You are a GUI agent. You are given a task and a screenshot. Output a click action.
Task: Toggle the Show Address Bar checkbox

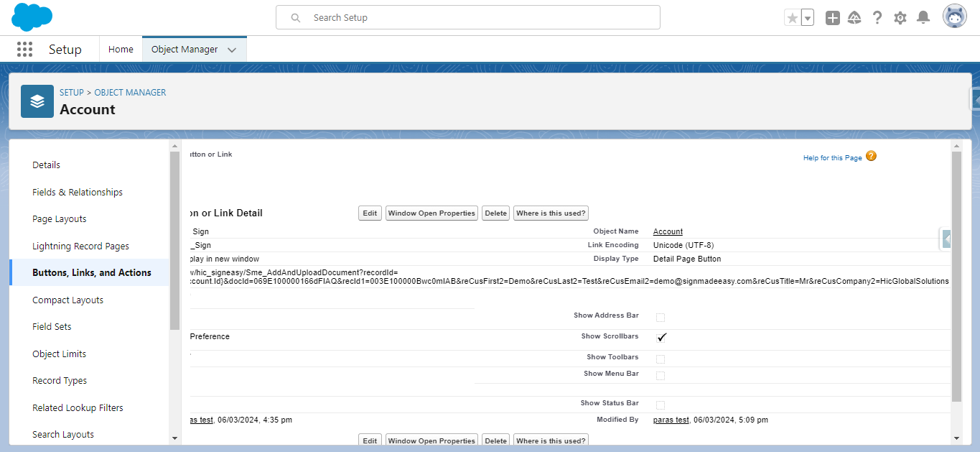661,317
